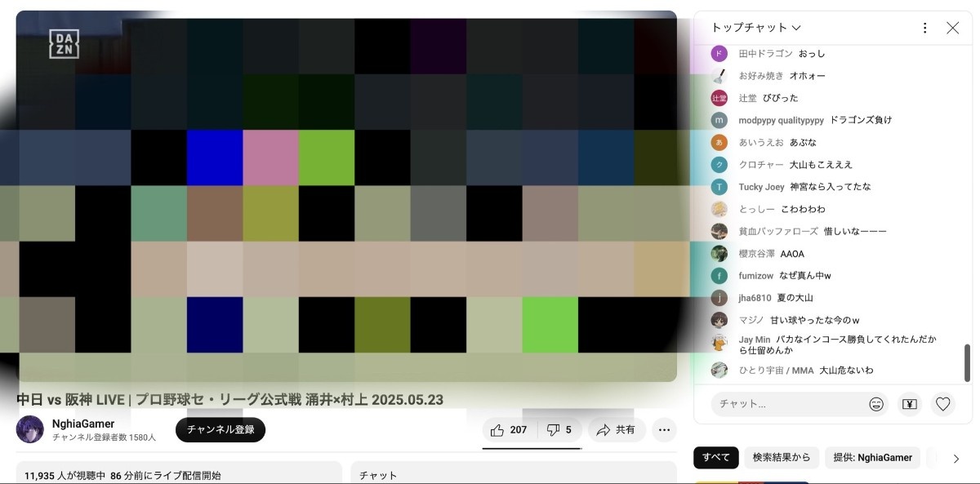Image resolution: width=980 pixels, height=484 pixels.
Task: Open the emoji picker in chat
Action: tap(876, 404)
